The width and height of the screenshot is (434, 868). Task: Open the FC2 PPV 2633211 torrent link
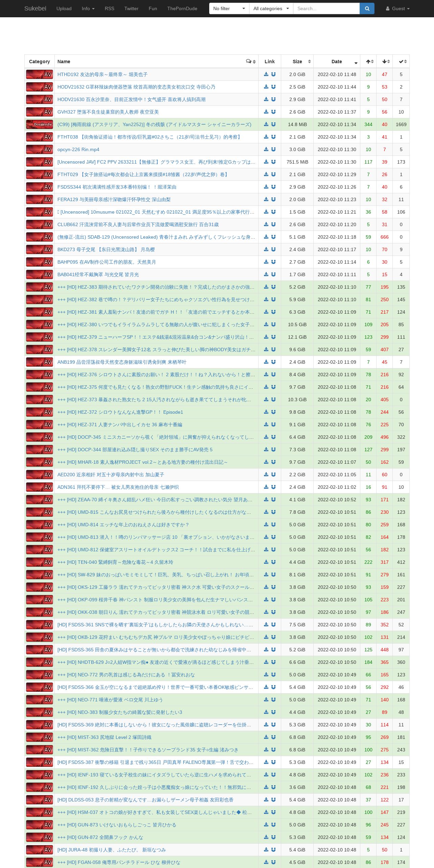coord(156,162)
